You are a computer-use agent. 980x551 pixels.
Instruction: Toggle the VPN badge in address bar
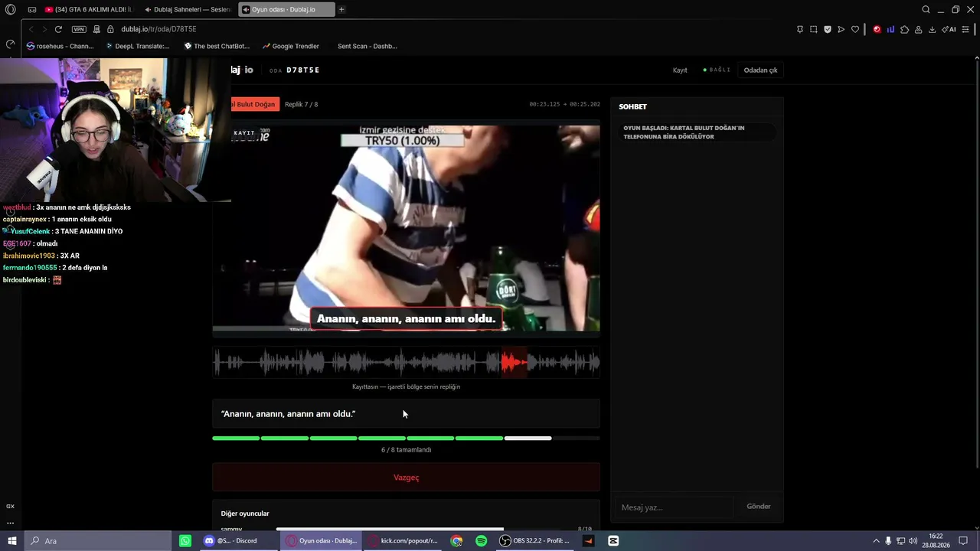tap(79, 29)
